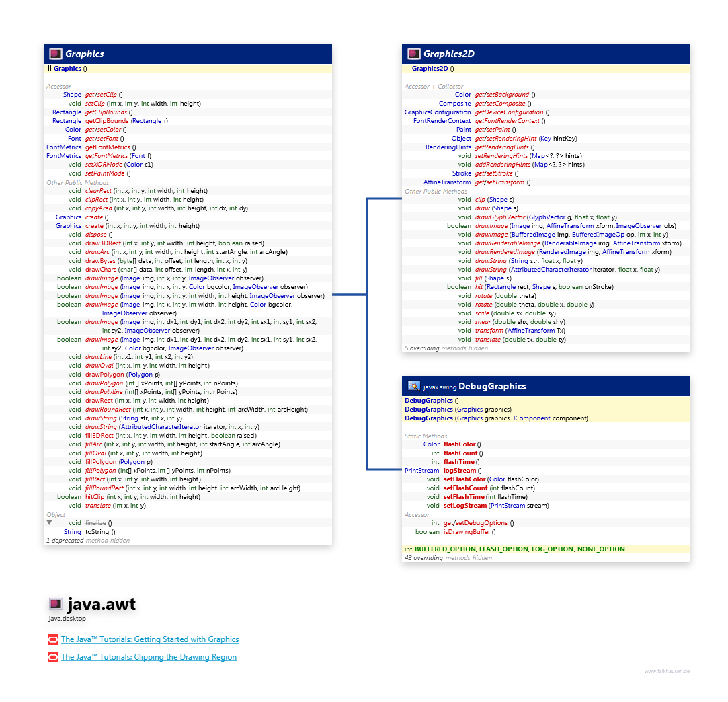Click the Graphics class icon in header
The height and width of the screenshot is (702, 728).
56,54
